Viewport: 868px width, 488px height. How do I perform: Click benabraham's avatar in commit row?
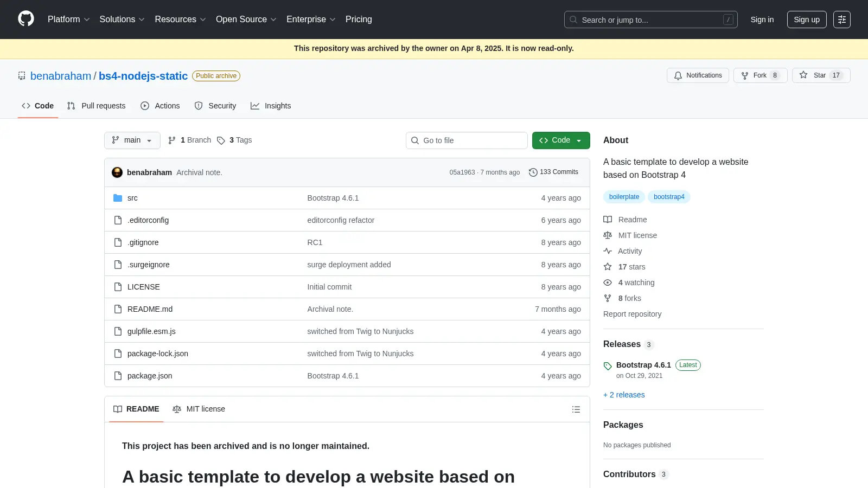pyautogui.click(x=117, y=172)
